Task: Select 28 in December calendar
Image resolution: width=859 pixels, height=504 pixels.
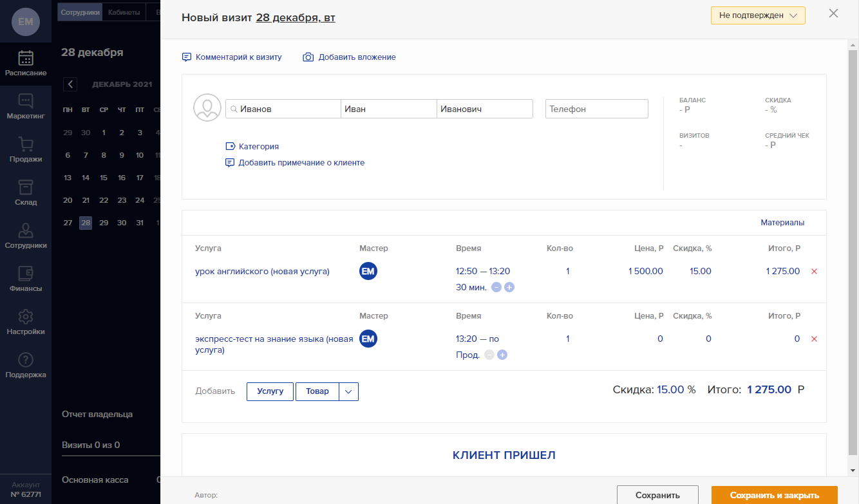Action: [x=86, y=223]
